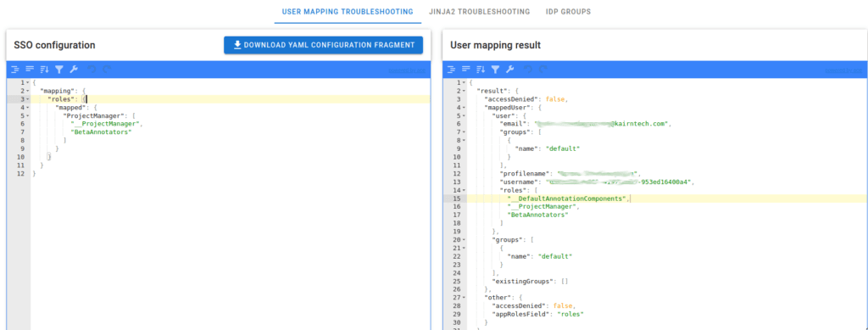Collapse root object at line 1 in SSO editor
Screen dimensions: 868x330
coord(28,82)
